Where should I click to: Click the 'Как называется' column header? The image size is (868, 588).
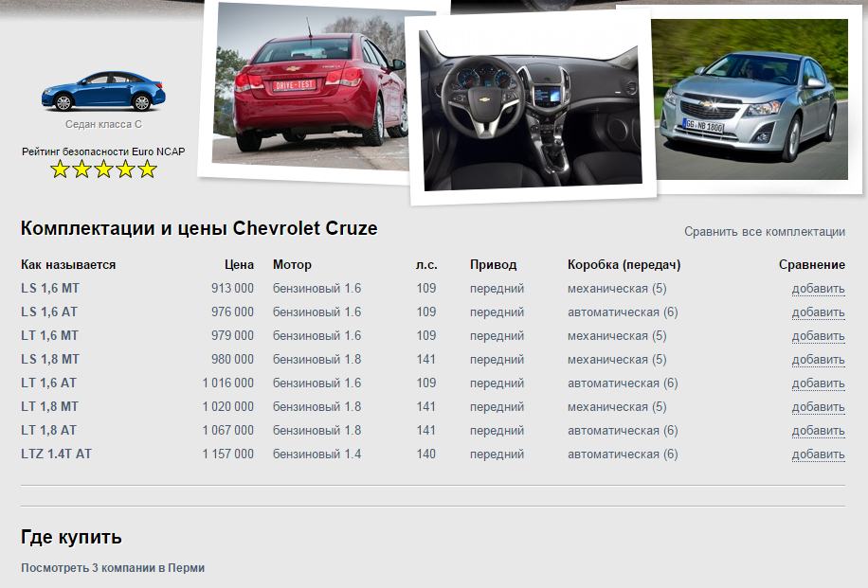(68, 265)
